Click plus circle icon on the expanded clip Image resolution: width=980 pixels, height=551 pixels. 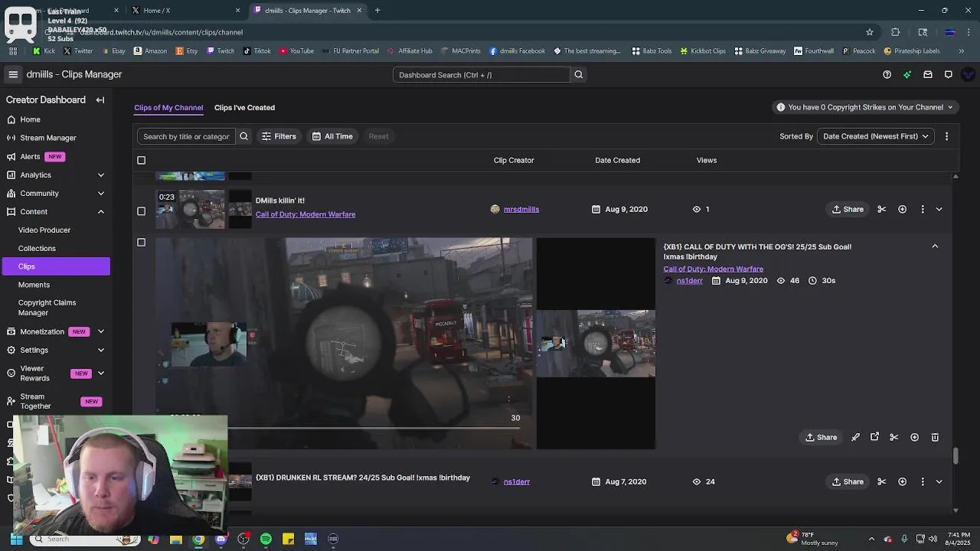(914, 437)
